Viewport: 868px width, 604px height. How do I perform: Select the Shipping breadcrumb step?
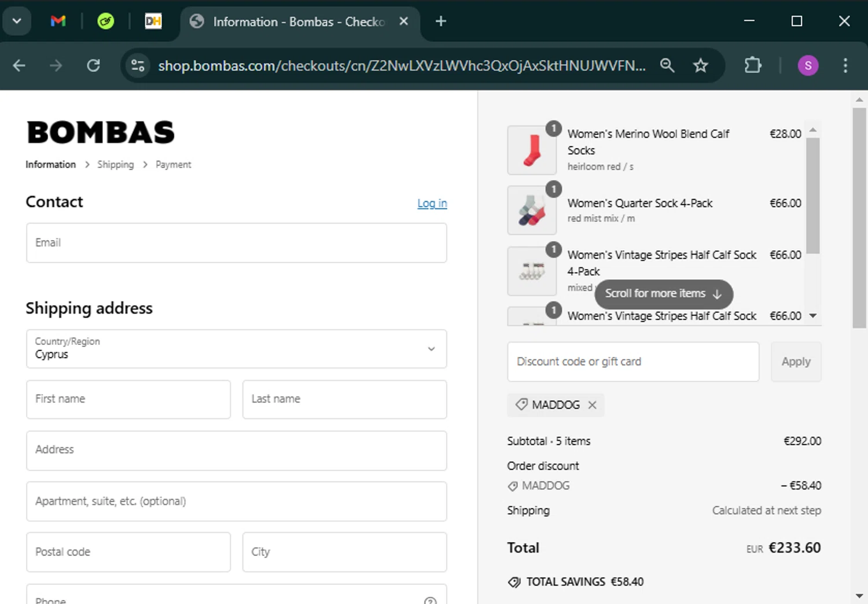(x=115, y=164)
